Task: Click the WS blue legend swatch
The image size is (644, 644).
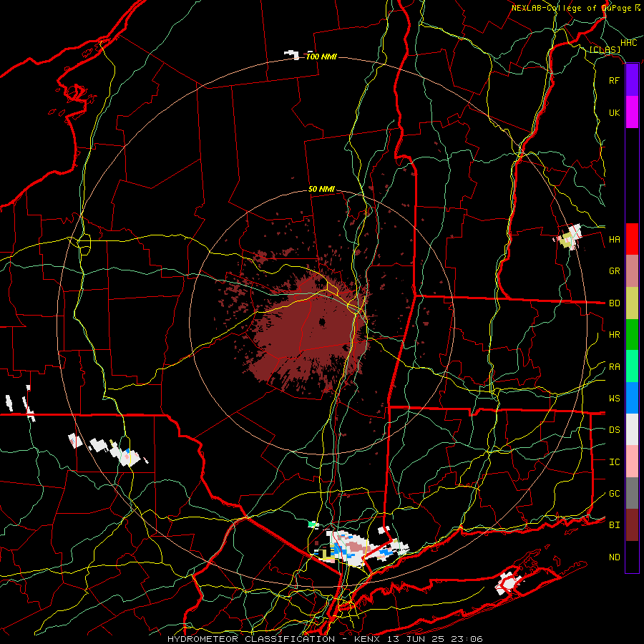Action: (x=632, y=398)
